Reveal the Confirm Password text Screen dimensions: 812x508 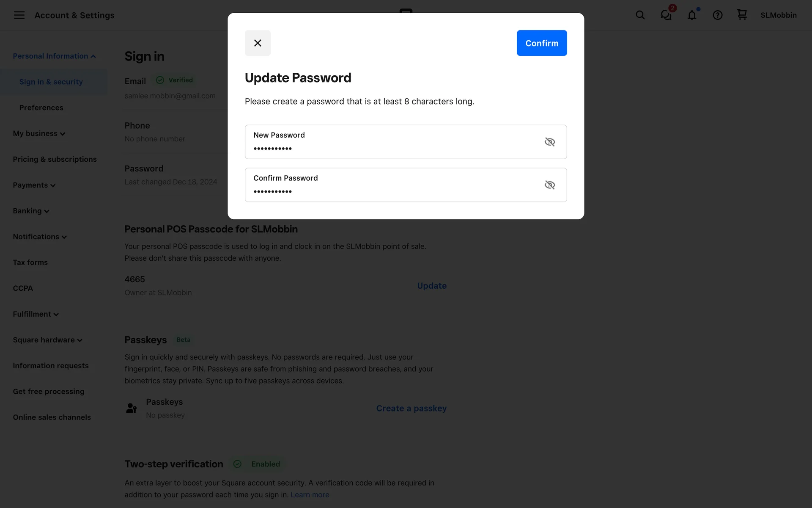click(549, 185)
